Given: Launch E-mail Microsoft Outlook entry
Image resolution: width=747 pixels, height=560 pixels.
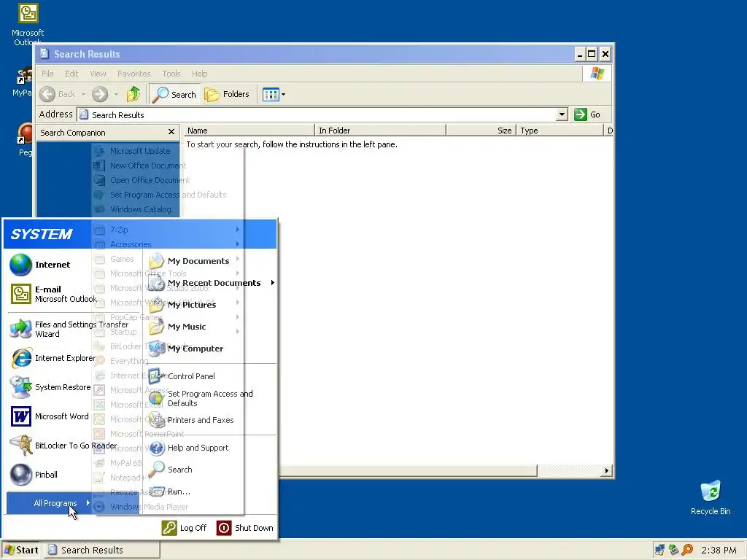Looking at the screenshot, I should pos(53,294).
